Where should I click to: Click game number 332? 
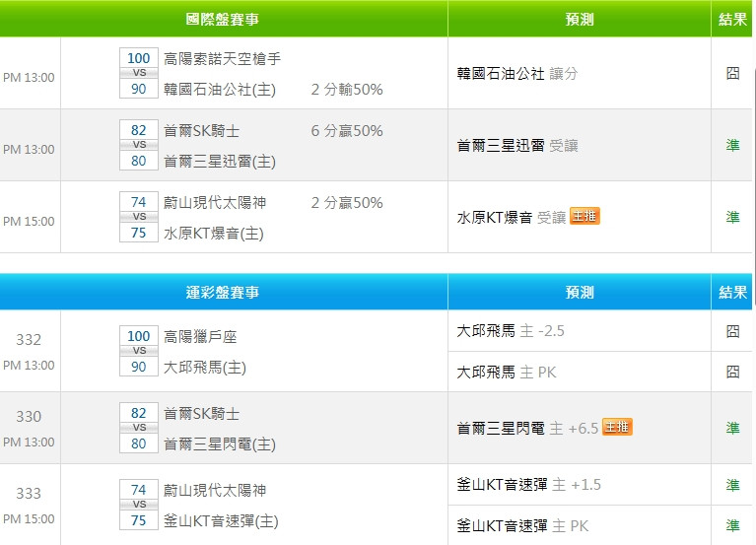[x=29, y=340]
